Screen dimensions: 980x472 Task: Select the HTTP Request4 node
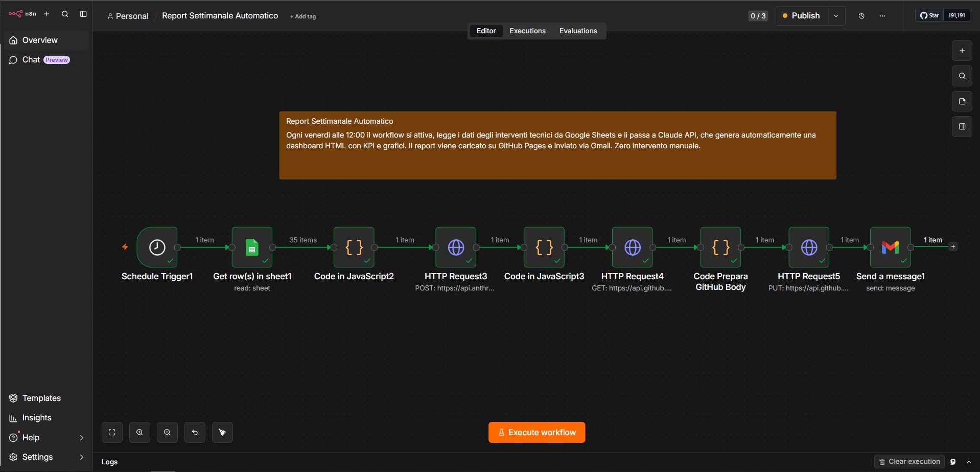[x=633, y=247]
